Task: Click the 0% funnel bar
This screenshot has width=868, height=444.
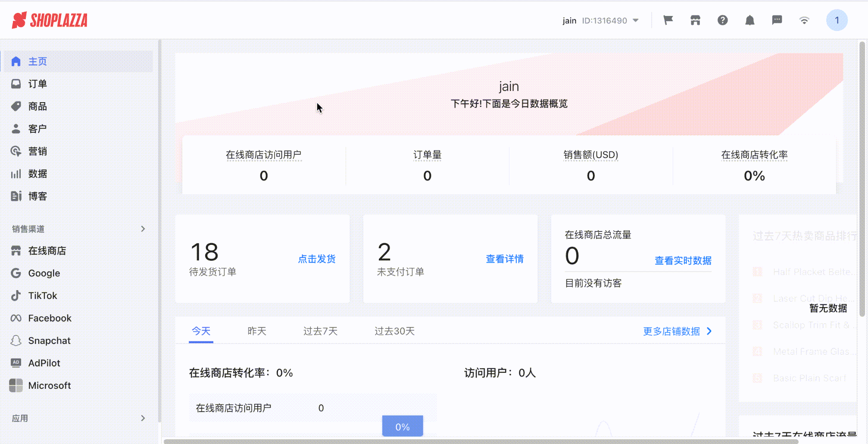Action: click(403, 426)
